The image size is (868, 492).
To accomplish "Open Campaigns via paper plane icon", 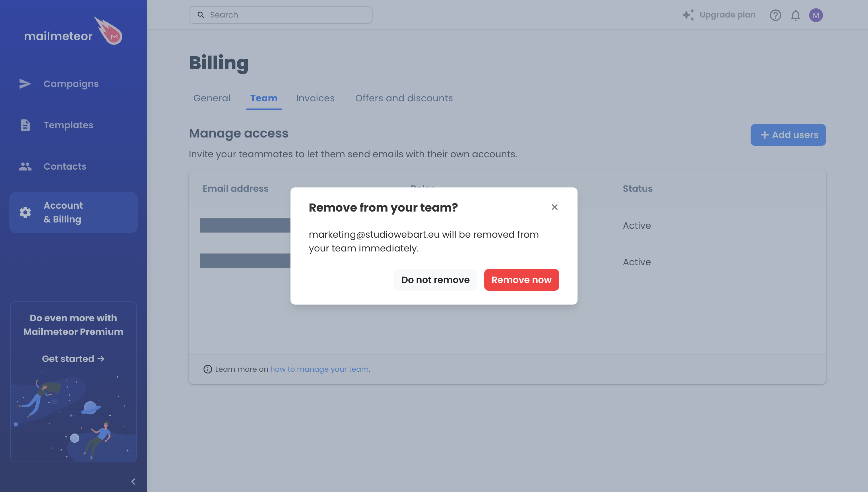I will (25, 84).
